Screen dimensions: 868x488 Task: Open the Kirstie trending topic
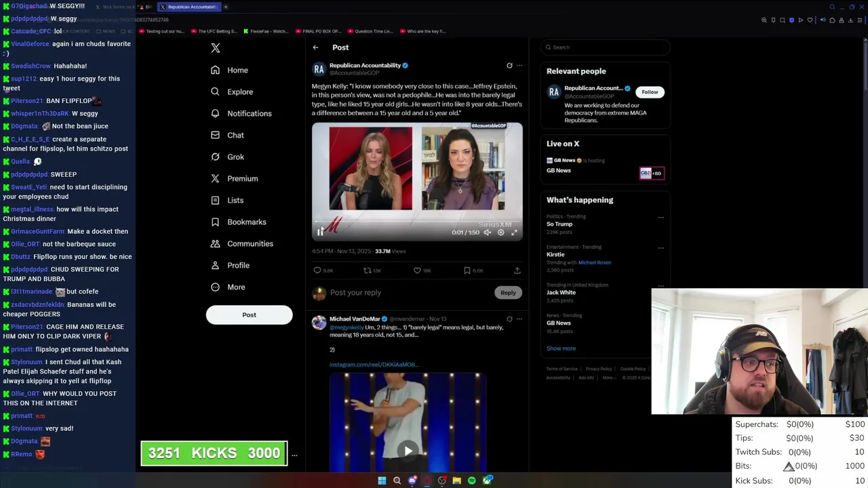pyautogui.click(x=555, y=254)
